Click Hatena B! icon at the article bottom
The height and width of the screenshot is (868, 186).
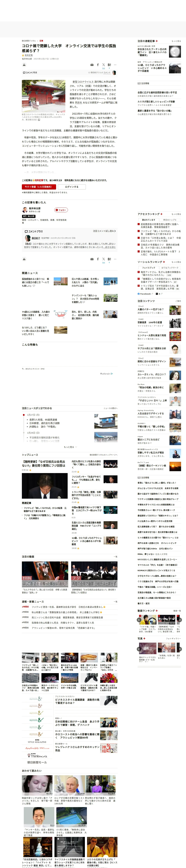(109, 259)
